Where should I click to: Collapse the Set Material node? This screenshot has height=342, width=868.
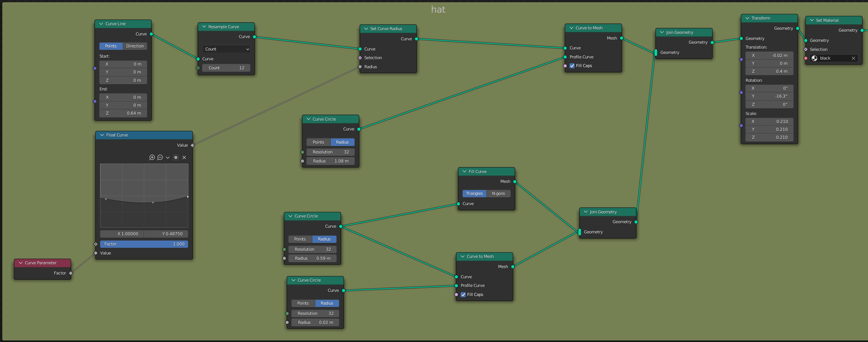point(812,20)
